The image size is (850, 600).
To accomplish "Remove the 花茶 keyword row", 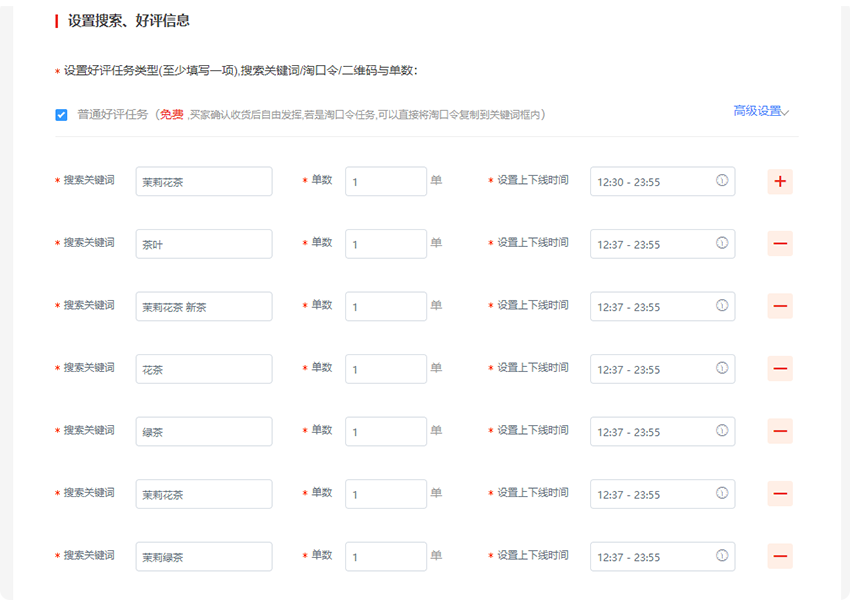I will [x=780, y=369].
